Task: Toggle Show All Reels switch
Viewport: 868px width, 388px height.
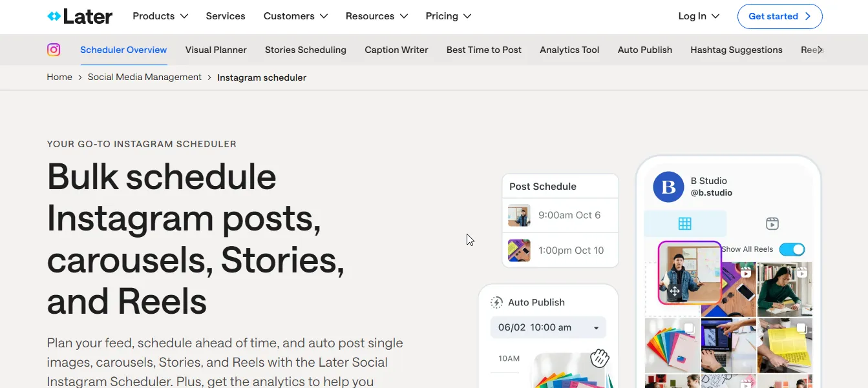Action: point(792,249)
